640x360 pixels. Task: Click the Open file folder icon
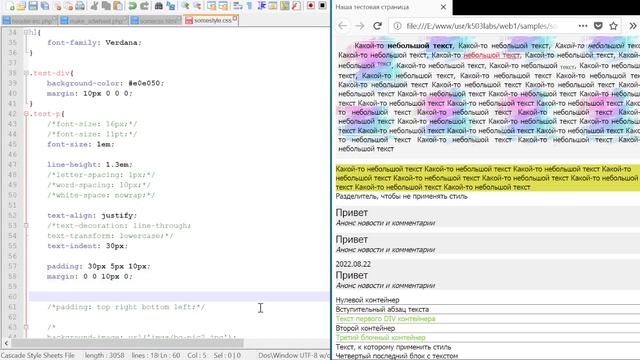pyautogui.click(x=21, y=6)
